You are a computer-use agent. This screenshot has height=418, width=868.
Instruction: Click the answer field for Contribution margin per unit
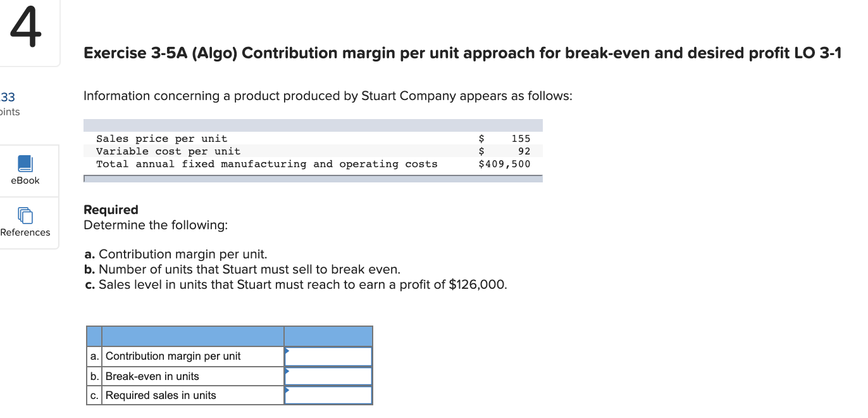[x=328, y=356]
